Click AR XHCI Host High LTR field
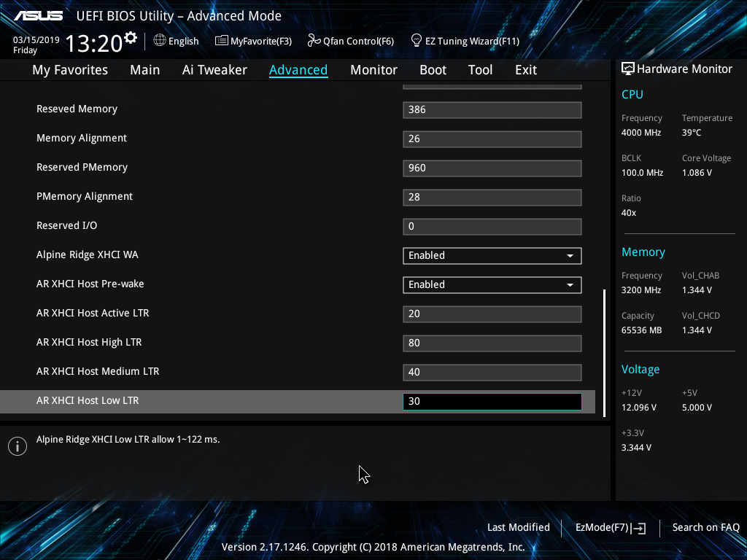747x560 pixels. click(492, 343)
